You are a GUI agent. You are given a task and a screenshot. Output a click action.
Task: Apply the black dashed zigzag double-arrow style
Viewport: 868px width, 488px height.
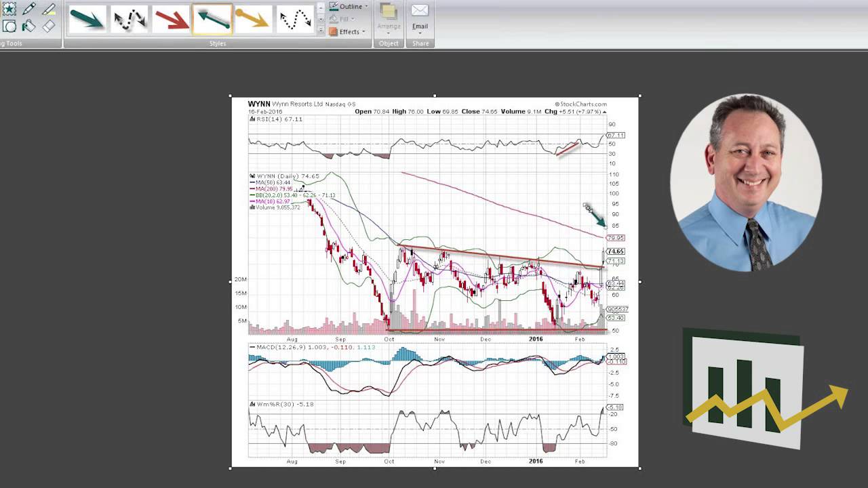[x=129, y=19]
